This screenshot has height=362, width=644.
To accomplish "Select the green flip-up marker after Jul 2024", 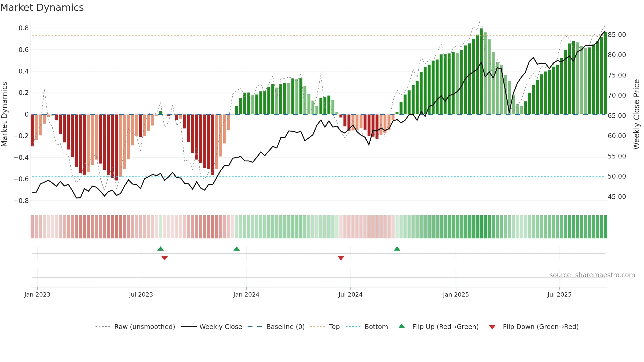I will coord(397,249).
